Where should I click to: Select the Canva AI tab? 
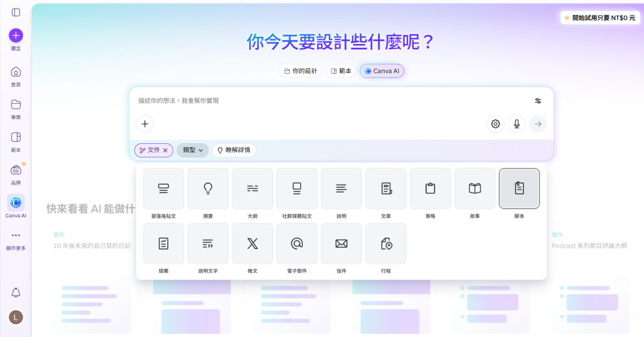(x=382, y=71)
